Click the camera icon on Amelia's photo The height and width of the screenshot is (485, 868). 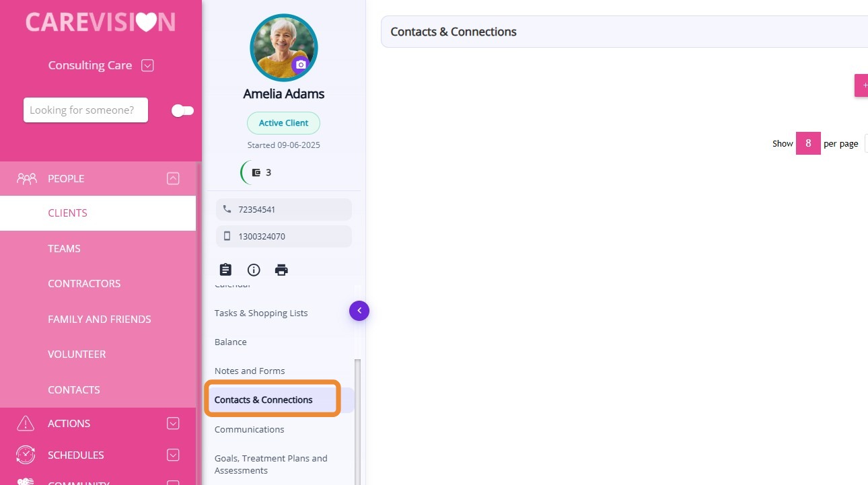pyautogui.click(x=301, y=65)
